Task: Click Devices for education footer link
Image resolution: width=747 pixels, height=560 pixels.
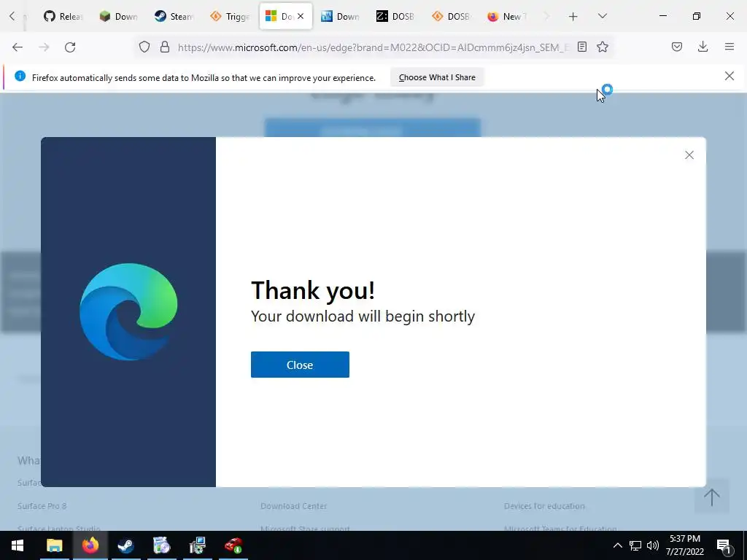Action: pos(544,506)
